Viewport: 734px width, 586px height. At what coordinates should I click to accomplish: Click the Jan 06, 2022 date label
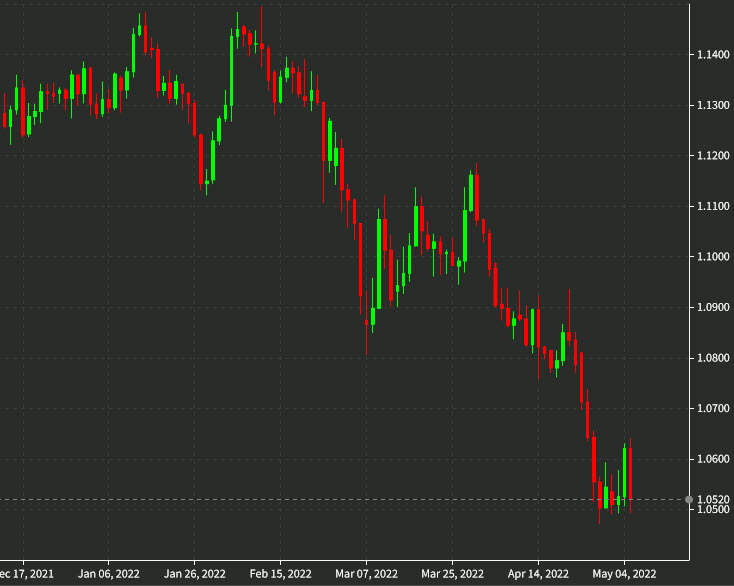point(109,574)
